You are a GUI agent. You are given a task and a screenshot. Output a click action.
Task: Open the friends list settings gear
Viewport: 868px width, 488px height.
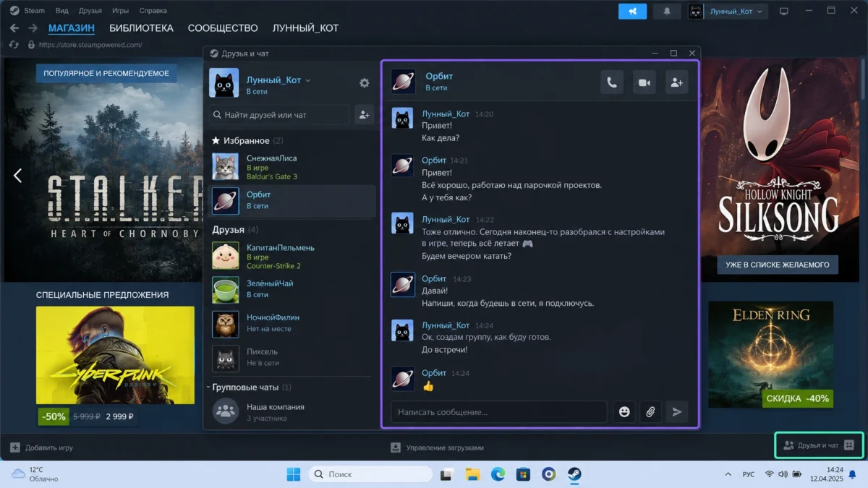365,83
